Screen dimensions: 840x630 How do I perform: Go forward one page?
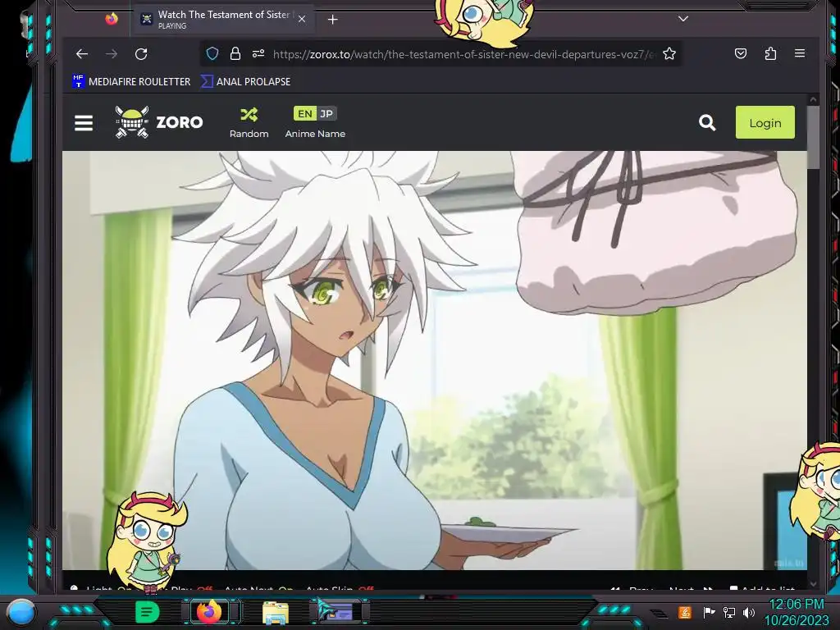coord(112,53)
